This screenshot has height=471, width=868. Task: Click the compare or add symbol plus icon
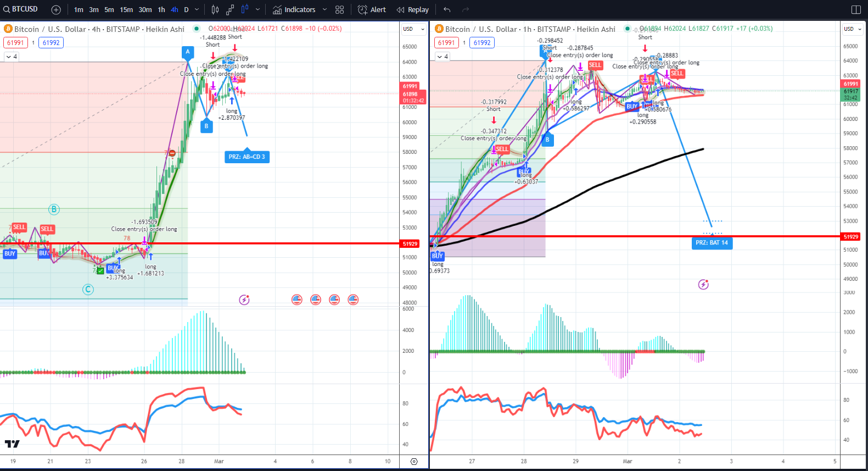(x=56, y=9)
